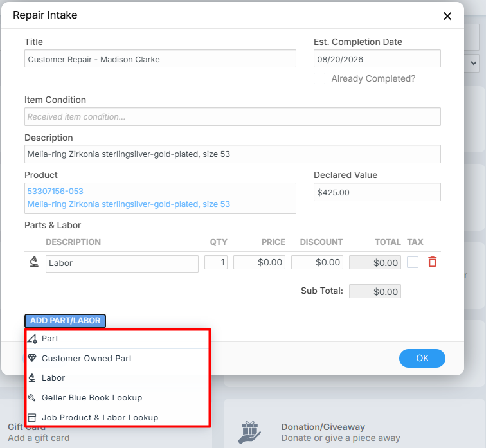
Task: Close the Repair Intake dialog
Action: pyautogui.click(x=447, y=16)
